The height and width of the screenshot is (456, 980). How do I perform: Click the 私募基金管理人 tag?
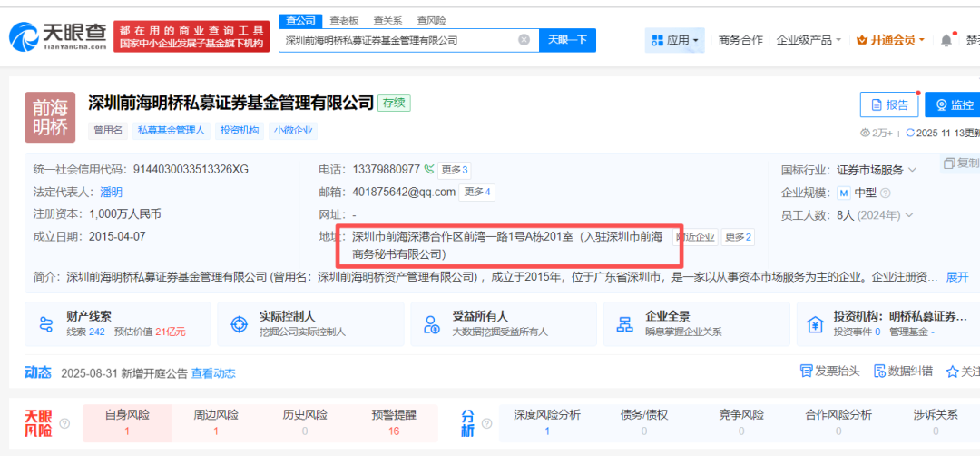tap(171, 131)
